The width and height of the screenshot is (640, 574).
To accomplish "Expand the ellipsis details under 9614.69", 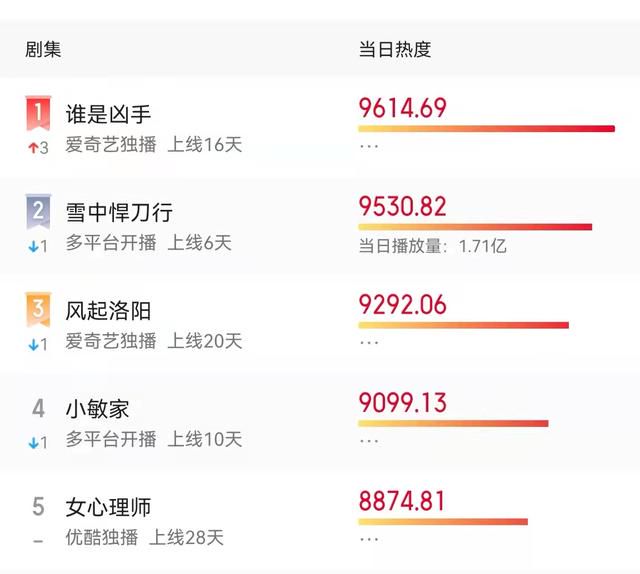I will (x=369, y=146).
